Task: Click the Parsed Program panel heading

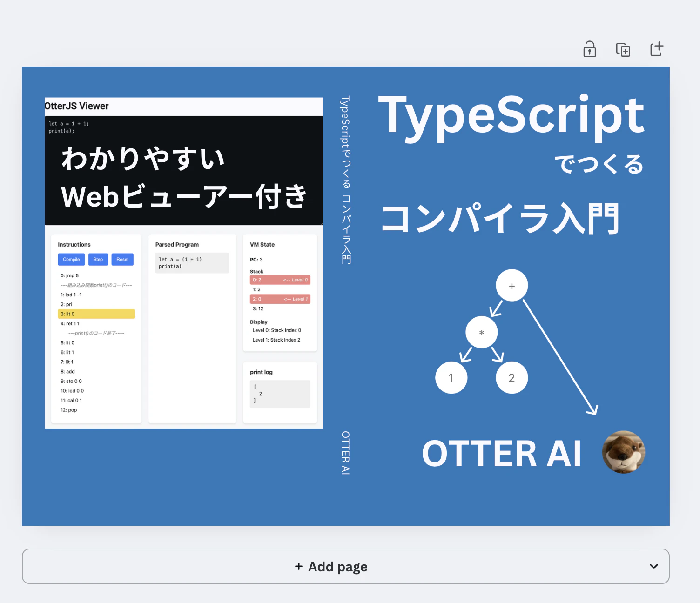Action: point(177,245)
